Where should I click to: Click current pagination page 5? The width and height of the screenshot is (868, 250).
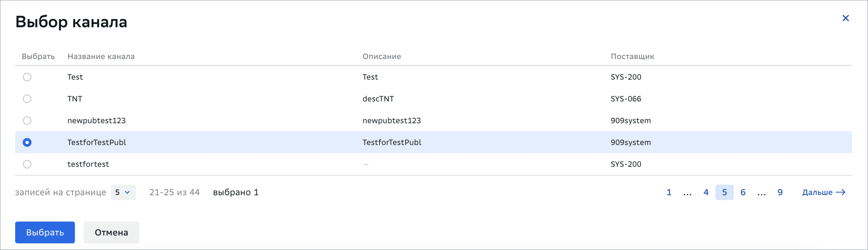click(x=724, y=192)
